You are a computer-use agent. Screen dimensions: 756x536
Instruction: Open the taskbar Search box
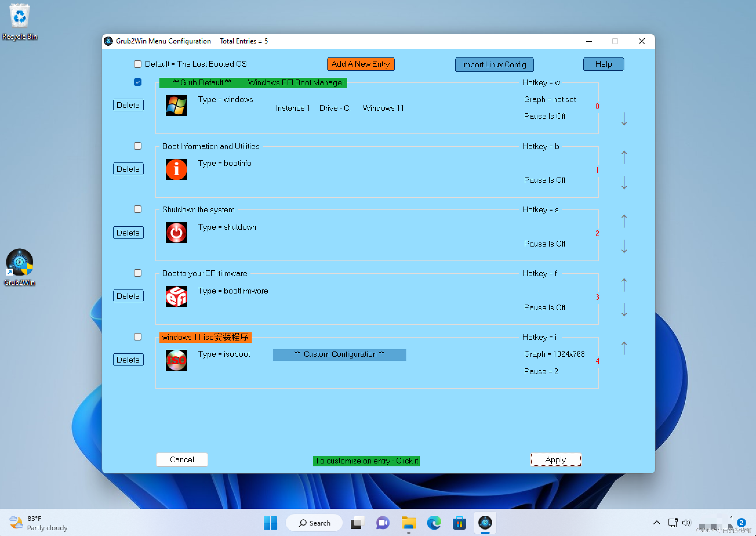pyautogui.click(x=314, y=523)
